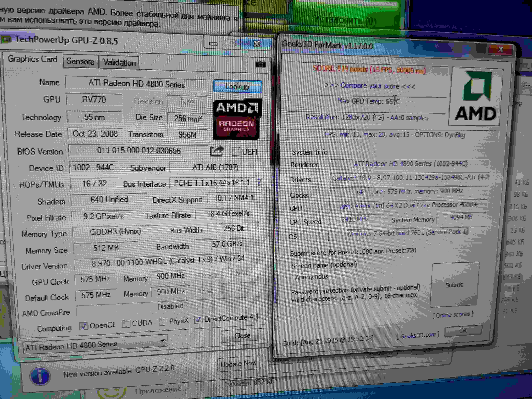Toggle the CUDA checkbox
This screenshot has width=532, height=399.
(x=126, y=324)
